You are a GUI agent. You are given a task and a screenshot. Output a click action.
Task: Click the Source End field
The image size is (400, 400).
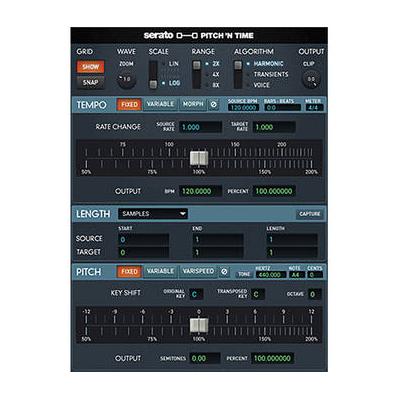218,239
